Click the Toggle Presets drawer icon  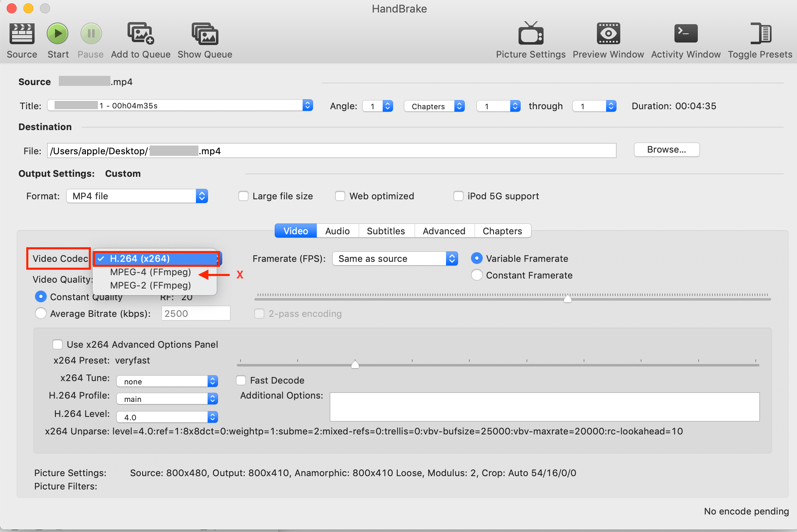tap(760, 33)
